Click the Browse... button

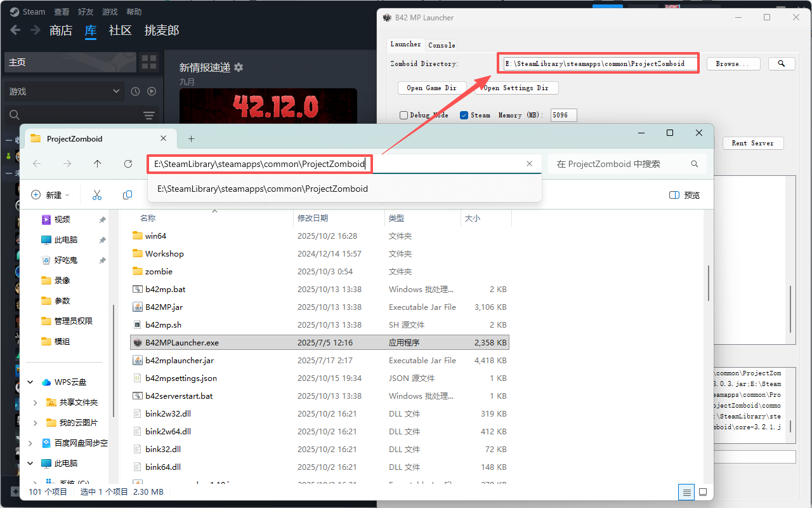[733, 63]
